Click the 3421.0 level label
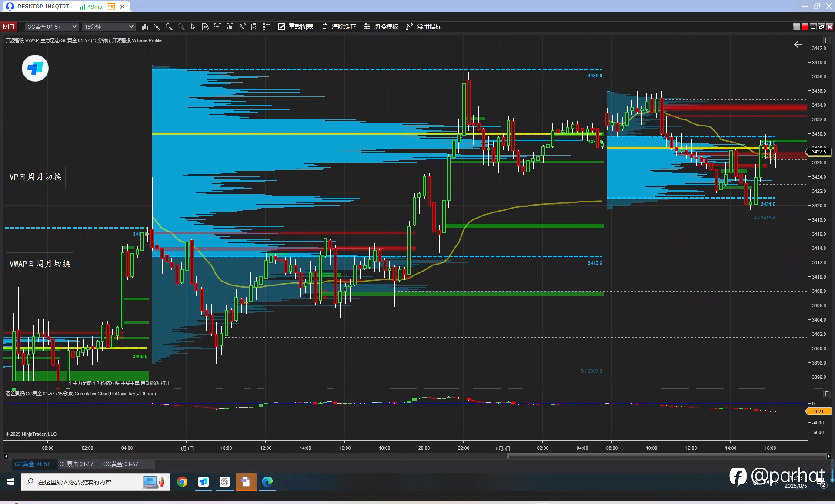835x504 pixels. (768, 204)
